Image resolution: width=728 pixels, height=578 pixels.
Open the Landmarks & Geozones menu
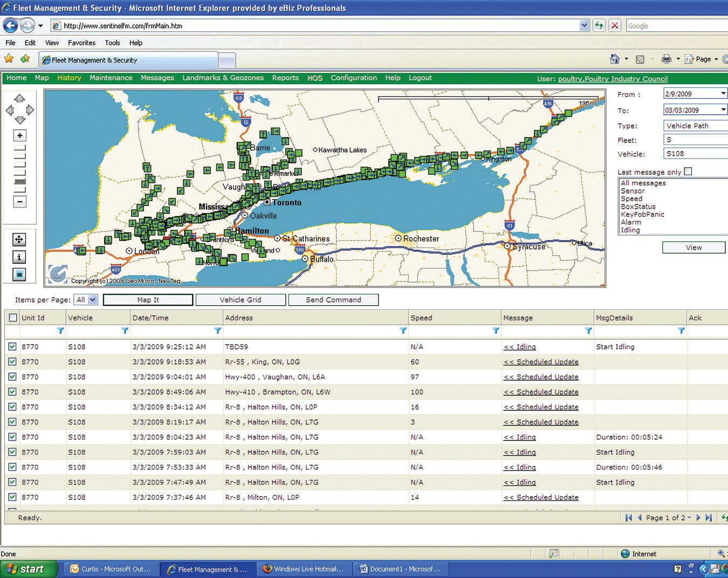pos(223,78)
